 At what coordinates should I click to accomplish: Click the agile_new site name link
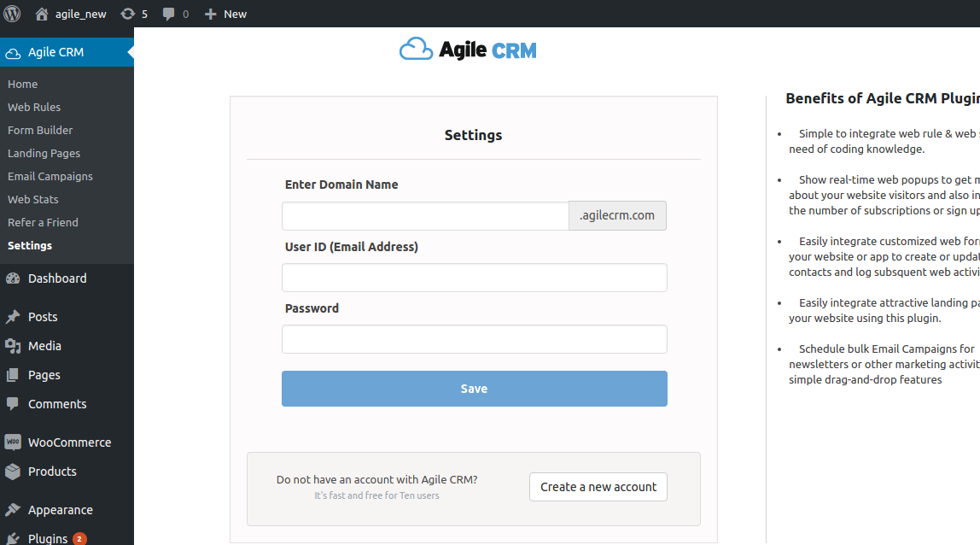pos(80,14)
